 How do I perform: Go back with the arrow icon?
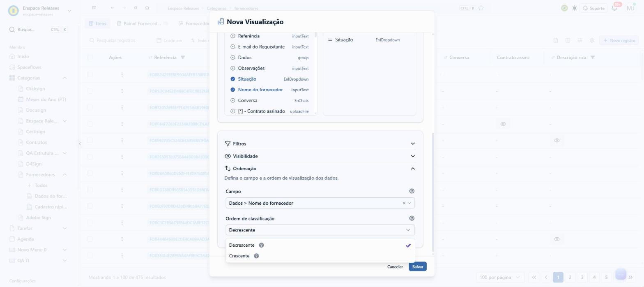pyautogui.click(x=113, y=8)
